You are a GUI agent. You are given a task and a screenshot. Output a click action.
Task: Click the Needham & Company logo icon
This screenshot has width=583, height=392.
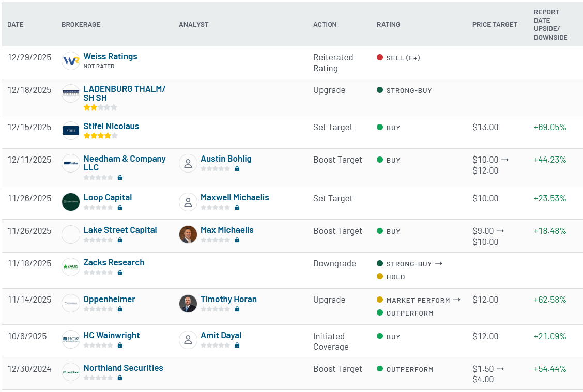[x=71, y=163]
